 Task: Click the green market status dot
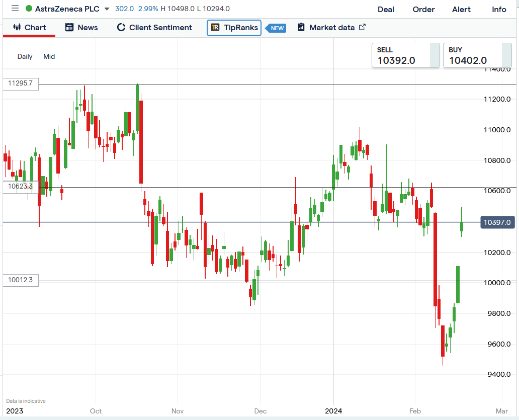point(29,9)
